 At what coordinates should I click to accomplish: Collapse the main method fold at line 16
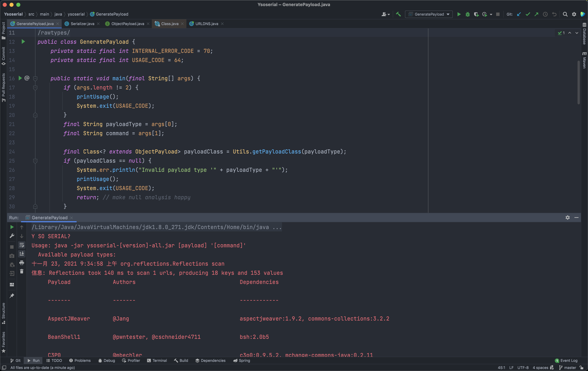[35, 78]
